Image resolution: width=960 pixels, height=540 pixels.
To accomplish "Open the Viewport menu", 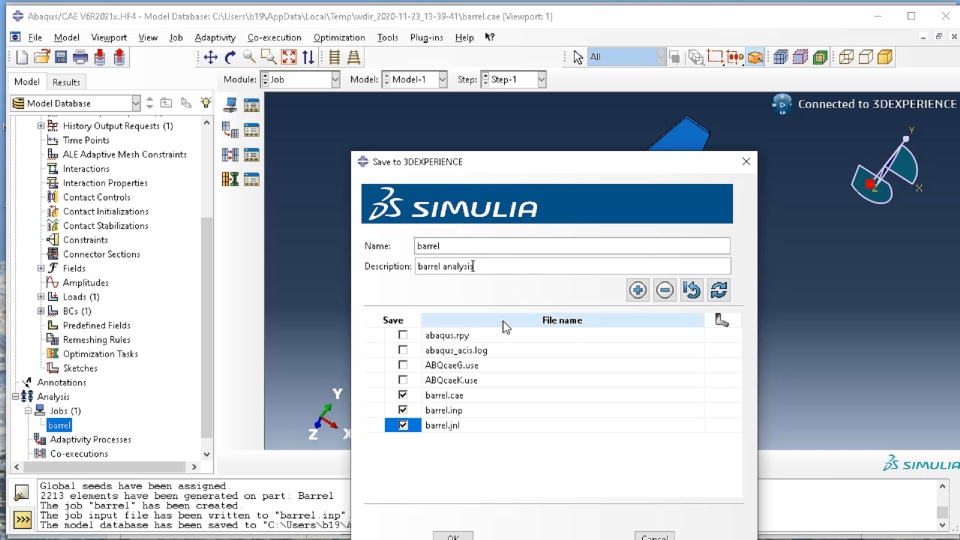I will 109,37.
